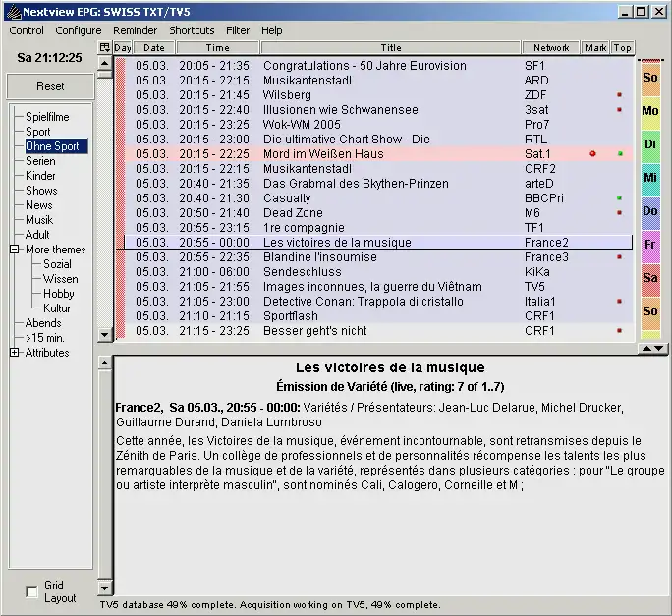Expand the Attributes tree node
Image resolution: width=672 pixels, height=616 pixels.
click(x=14, y=353)
